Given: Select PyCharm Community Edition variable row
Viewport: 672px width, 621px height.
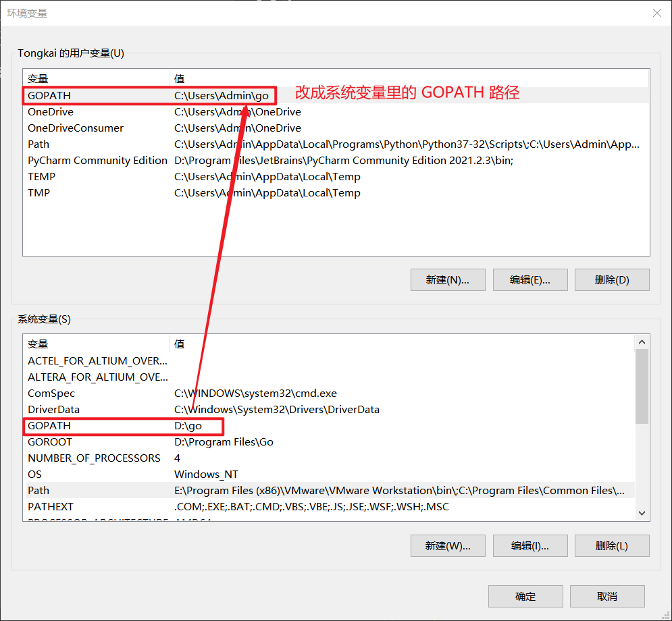Looking at the screenshot, I should [x=336, y=161].
